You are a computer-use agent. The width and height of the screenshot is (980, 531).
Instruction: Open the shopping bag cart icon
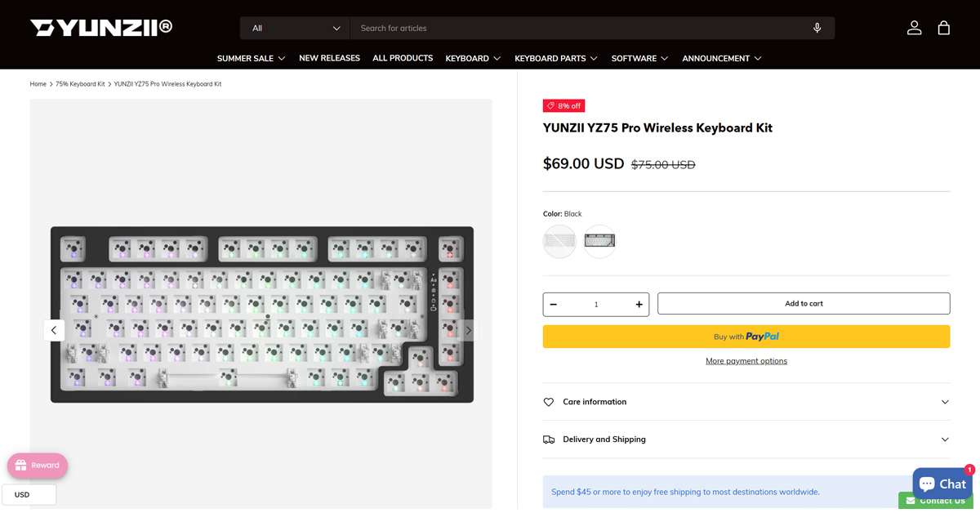tap(944, 28)
